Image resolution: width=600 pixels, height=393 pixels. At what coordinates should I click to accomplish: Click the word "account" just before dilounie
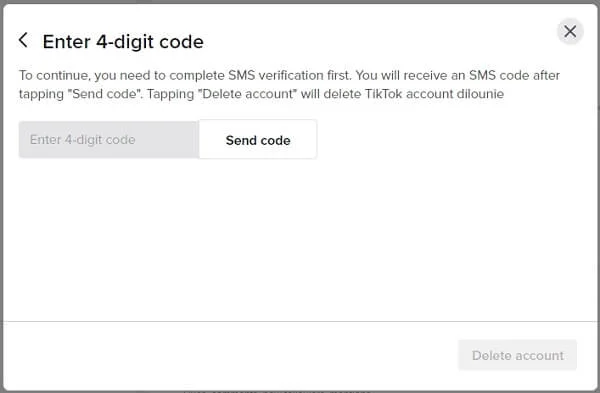coord(429,94)
